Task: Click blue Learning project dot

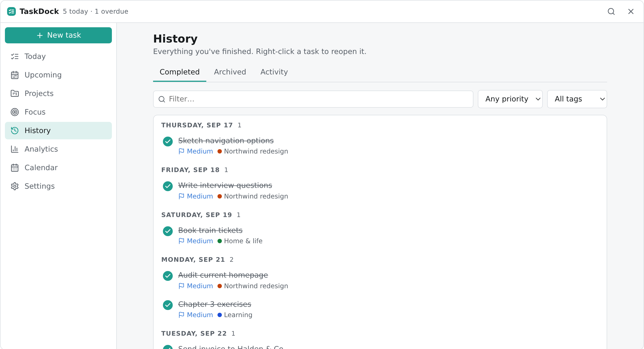Action: tap(220, 315)
